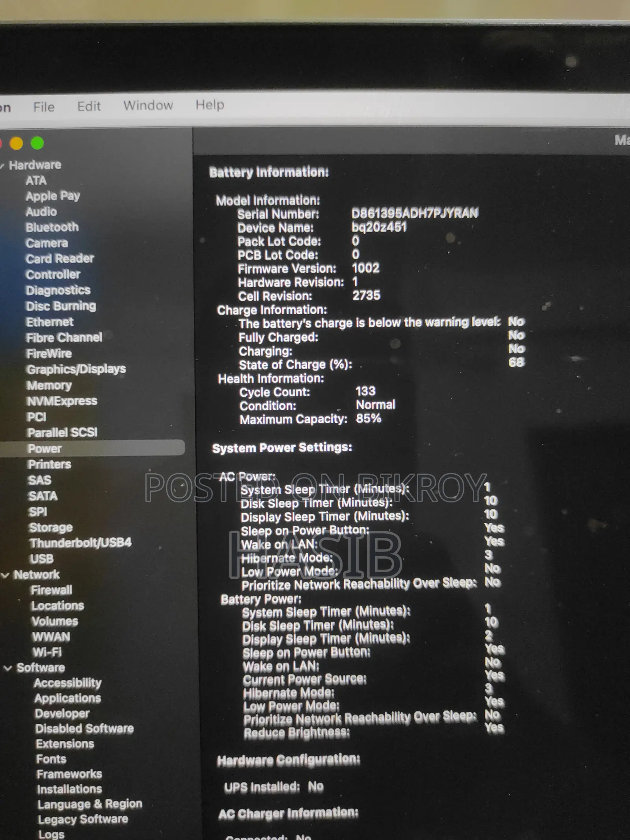Open the Help menu
Viewport: 630px width, 840px height.
tap(210, 105)
